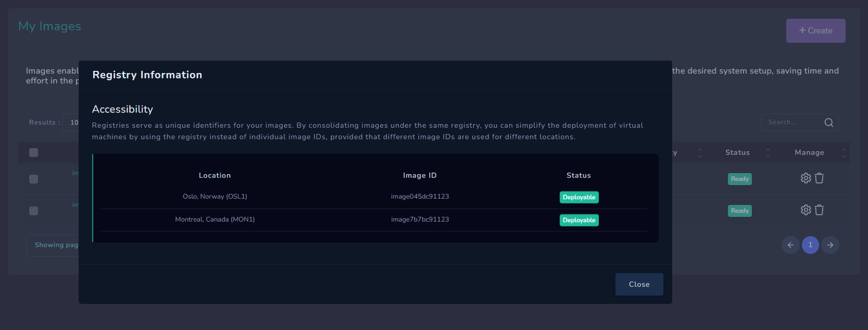Viewport: 868px width, 330px height.
Task: Delete second image using trash icon
Action: coord(819,210)
